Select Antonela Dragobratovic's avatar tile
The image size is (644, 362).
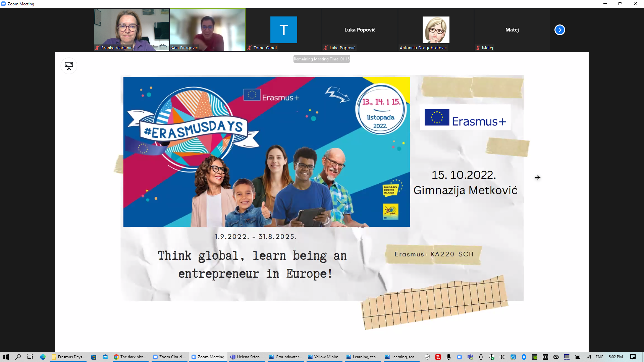436,30
